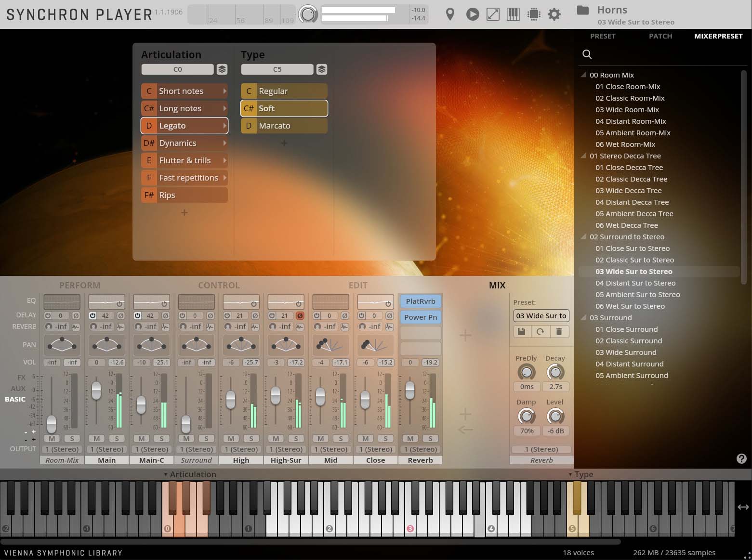752x560 pixels.
Task: Add a new Articulation slot with plus
Action: [184, 212]
